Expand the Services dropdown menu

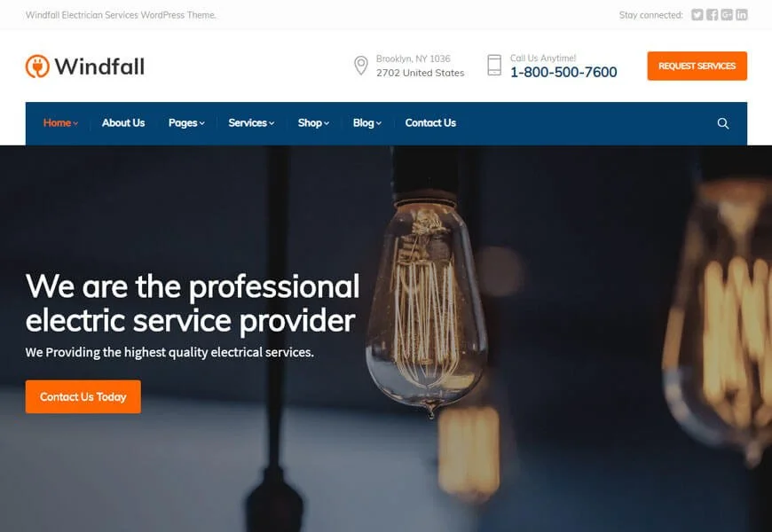tap(251, 123)
